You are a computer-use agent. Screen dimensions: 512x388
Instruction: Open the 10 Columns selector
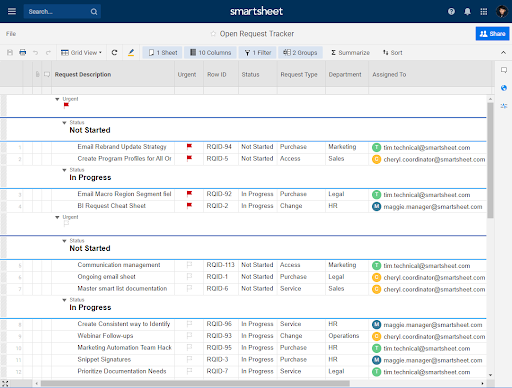210,53
